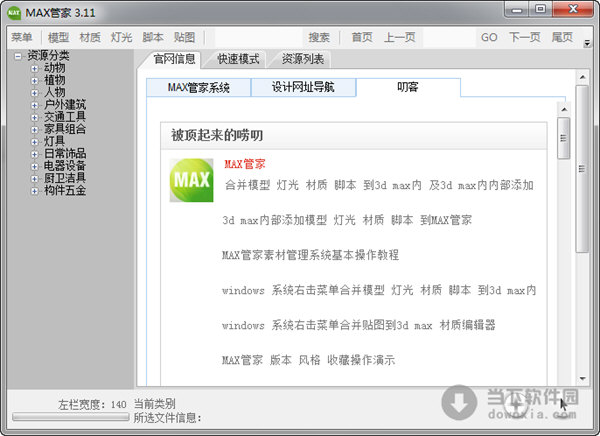Viewport: 600px width, 436px height.
Task: Expand the 构件五金 category
Action: tap(34, 191)
